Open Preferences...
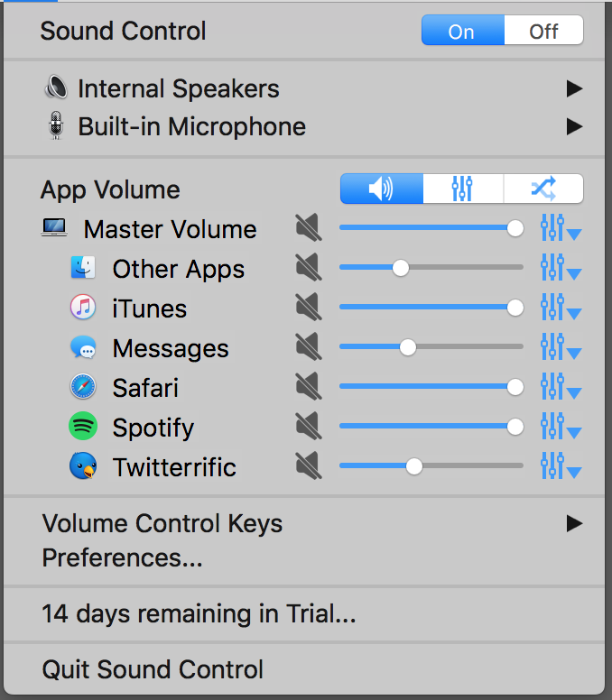The height and width of the screenshot is (700, 612). pos(122,557)
